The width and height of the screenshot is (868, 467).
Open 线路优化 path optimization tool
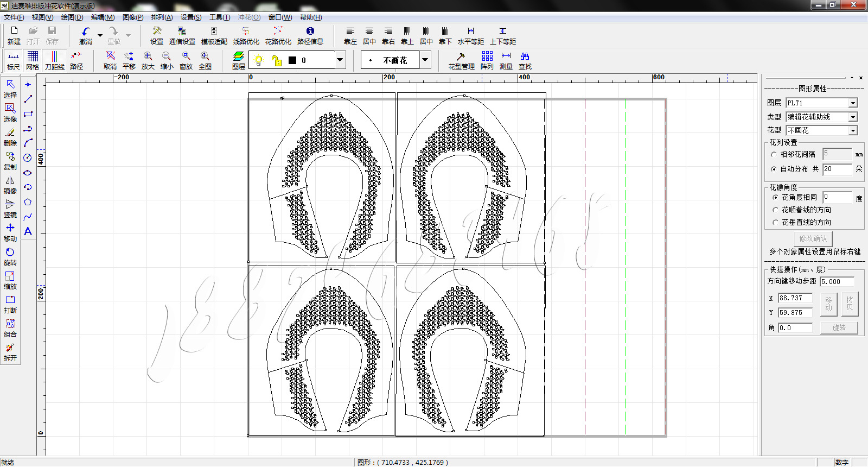coord(246,31)
